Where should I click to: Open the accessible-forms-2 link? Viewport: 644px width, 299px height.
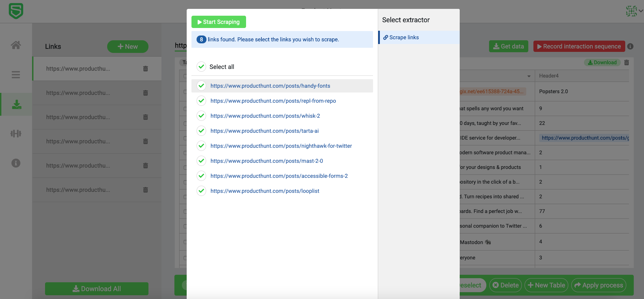[x=279, y=176]
